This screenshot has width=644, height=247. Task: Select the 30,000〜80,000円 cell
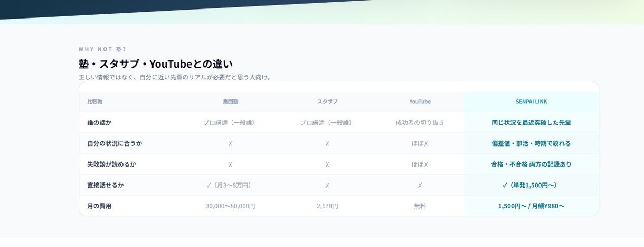coord(230,206)
